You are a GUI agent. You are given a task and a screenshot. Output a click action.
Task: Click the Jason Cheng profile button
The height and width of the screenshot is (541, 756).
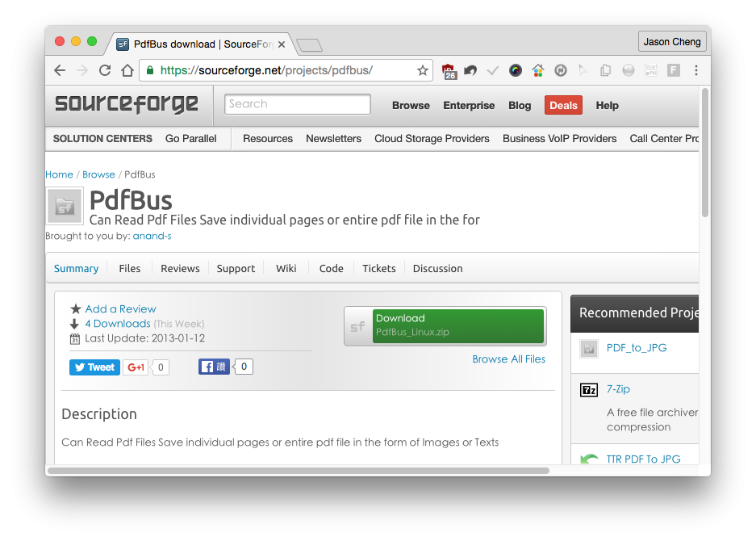tap(672, 42)
